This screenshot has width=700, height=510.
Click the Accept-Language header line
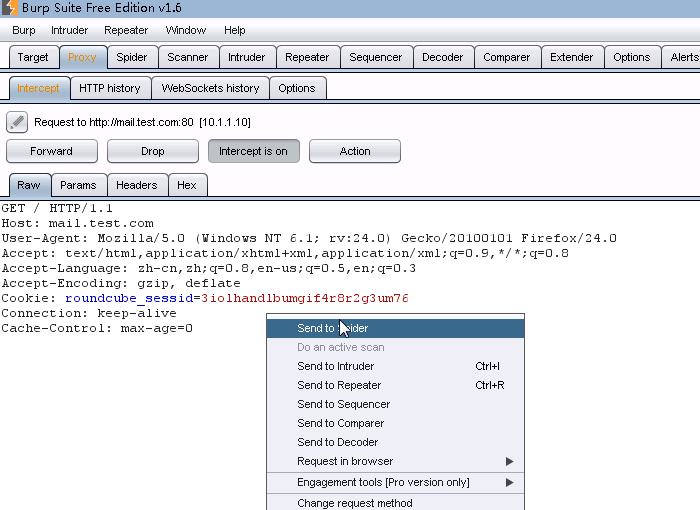[x=208, y=268]
